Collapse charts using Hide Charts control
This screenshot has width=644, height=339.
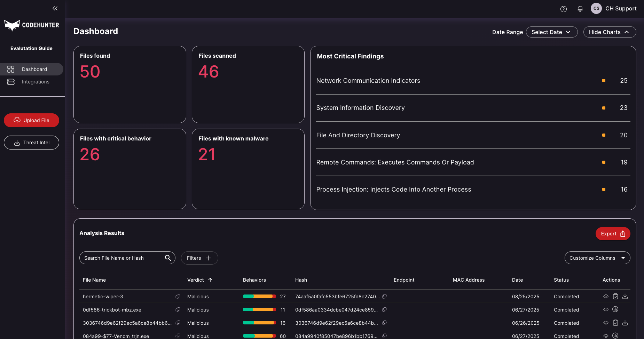click(610, 32)
